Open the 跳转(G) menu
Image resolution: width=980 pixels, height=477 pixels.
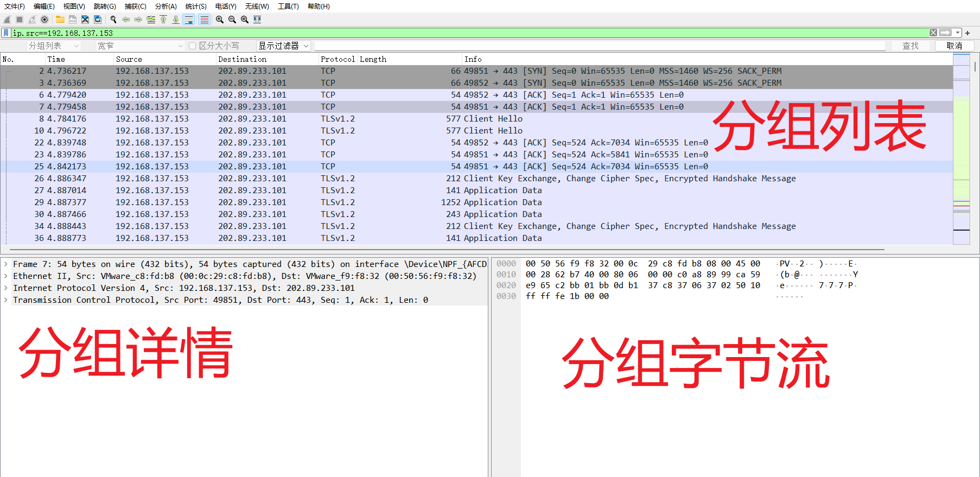[105, 7]
